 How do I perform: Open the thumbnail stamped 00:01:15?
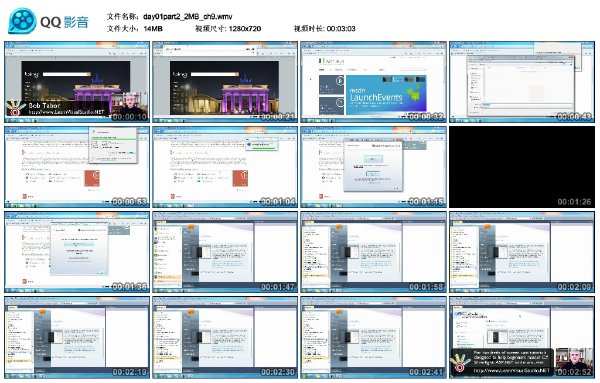373,167
